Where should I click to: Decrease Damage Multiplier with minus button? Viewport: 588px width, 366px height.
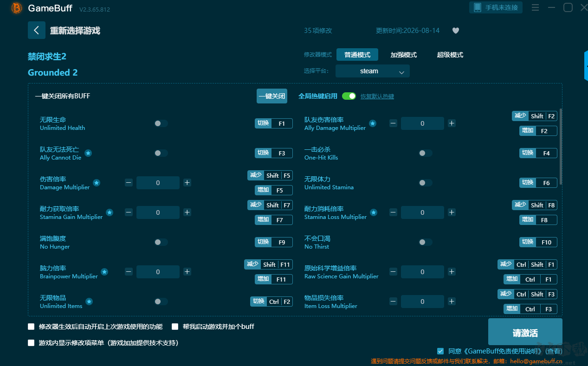point(129,183)
